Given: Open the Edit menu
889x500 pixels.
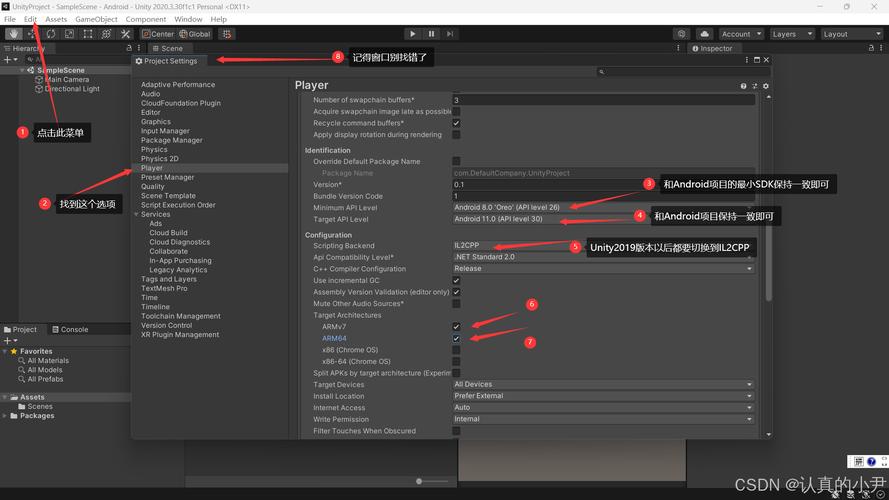Looking at the screenshot, I should point(30,19).
